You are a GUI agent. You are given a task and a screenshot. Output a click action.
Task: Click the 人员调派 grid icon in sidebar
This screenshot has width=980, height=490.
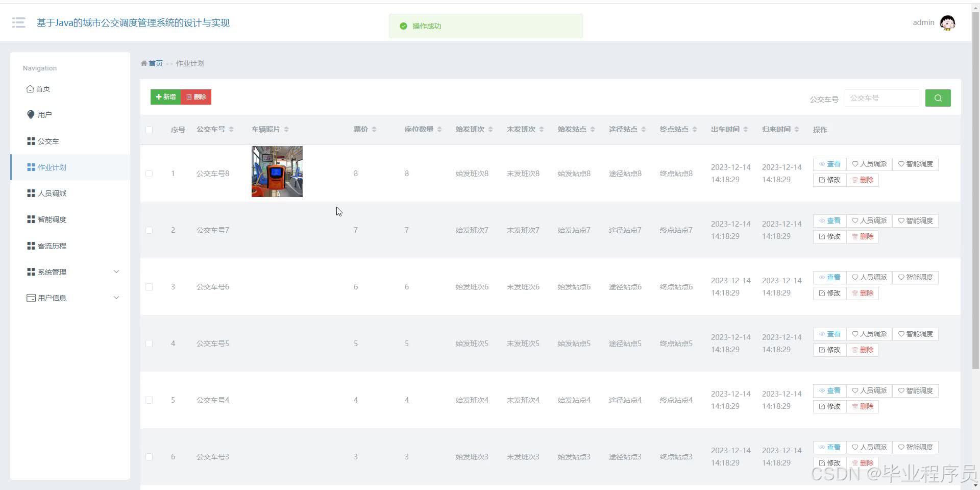pyautogui.click(x=31, y=193)
